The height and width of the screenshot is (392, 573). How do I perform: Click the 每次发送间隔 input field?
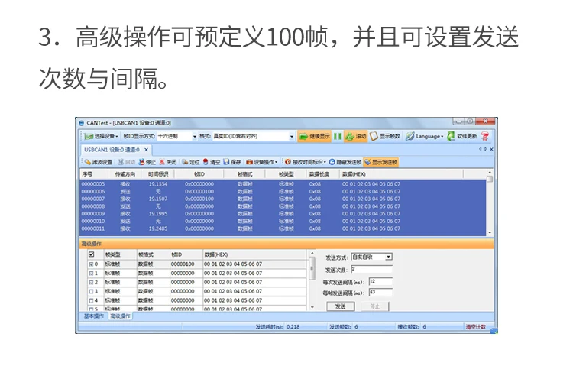(380, 281)
